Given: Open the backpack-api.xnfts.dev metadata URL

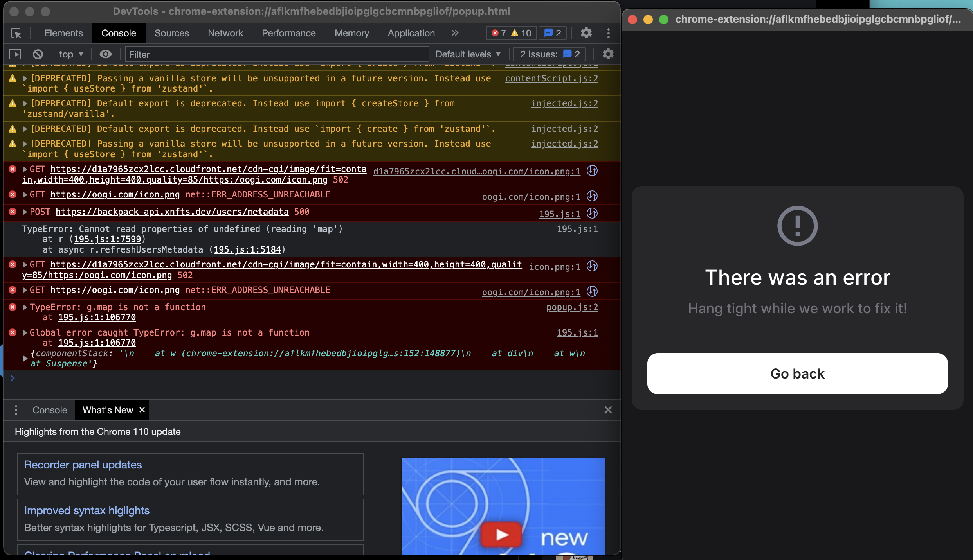Looking at the screenshot, I should pos(172,212).
